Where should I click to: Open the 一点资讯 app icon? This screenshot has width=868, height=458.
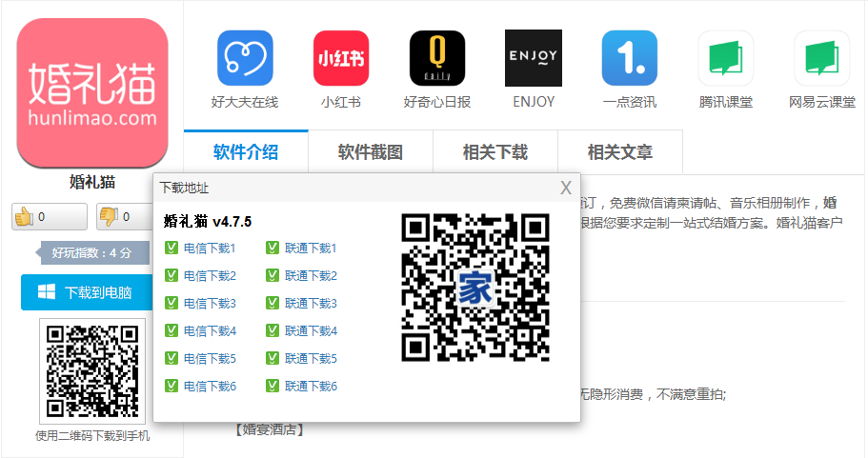[x=630, y=58]
